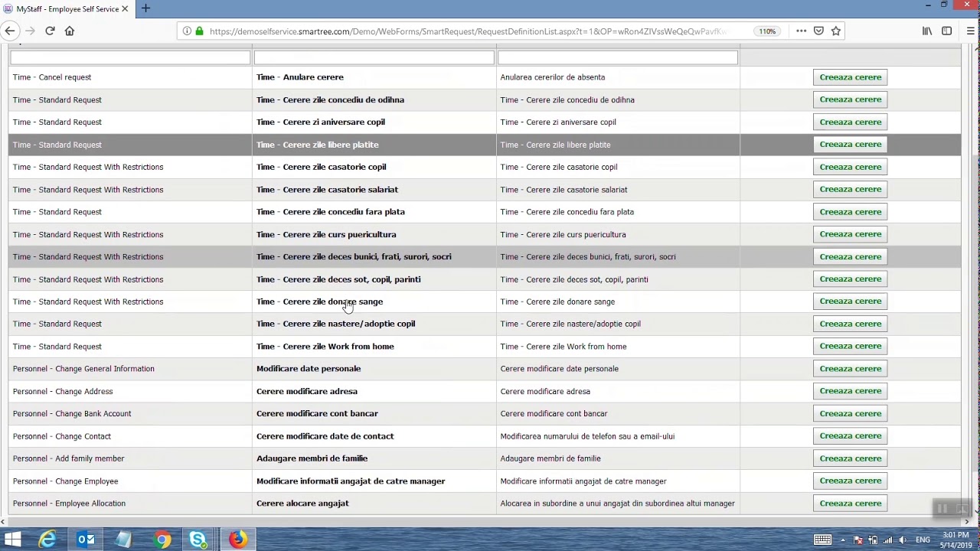The width and height of the screenshot is (980, 551).
Task: Select 'Time - Cancel request' cell
Action: tap(130, 77)
